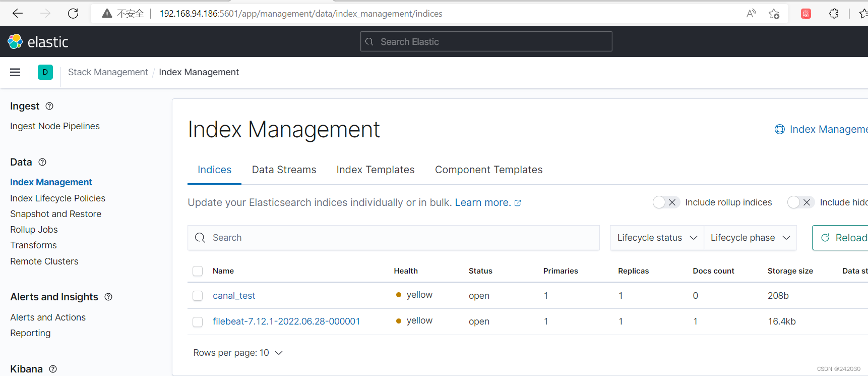
Task: Sort by the Storage size column header
Action: pos(790,271)
